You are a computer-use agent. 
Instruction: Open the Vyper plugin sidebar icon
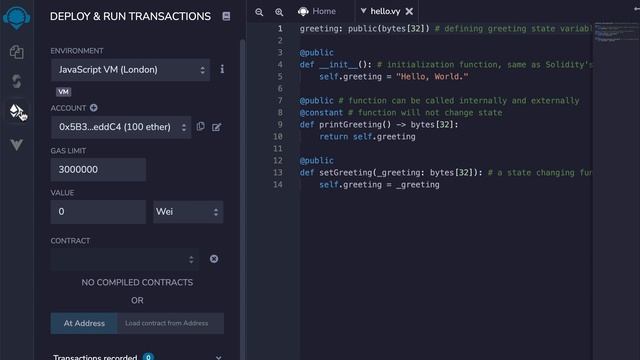[16, 144]
